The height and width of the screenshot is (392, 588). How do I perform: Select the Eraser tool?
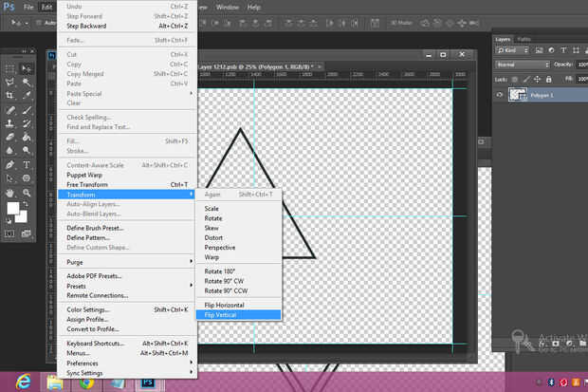pos(9,137)
